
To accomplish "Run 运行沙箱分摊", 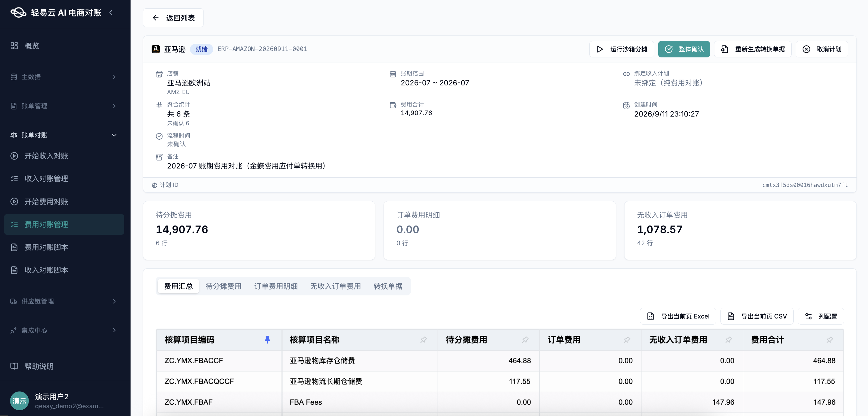I will pyautogui.click(x=621, y=49).
